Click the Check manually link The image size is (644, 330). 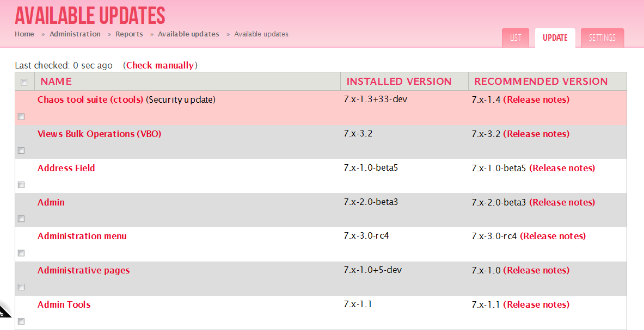click(x=160, y=66)
